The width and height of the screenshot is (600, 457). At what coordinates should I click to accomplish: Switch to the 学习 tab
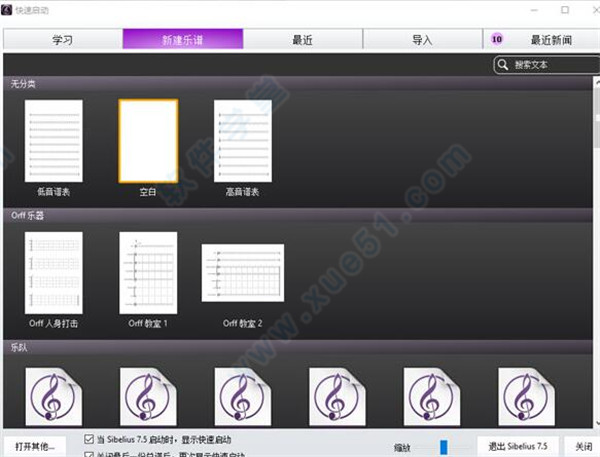tap(62, 40)
